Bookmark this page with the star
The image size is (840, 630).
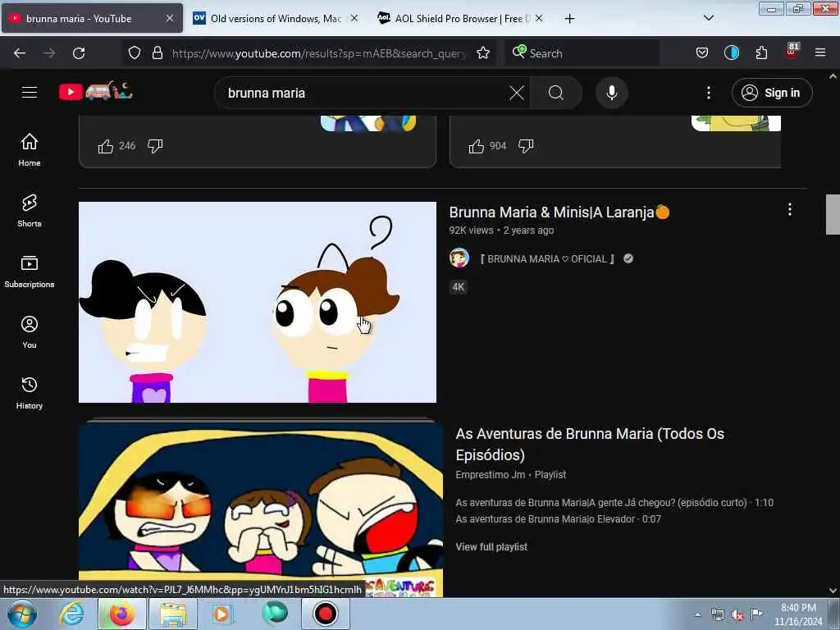coord(483,52)
